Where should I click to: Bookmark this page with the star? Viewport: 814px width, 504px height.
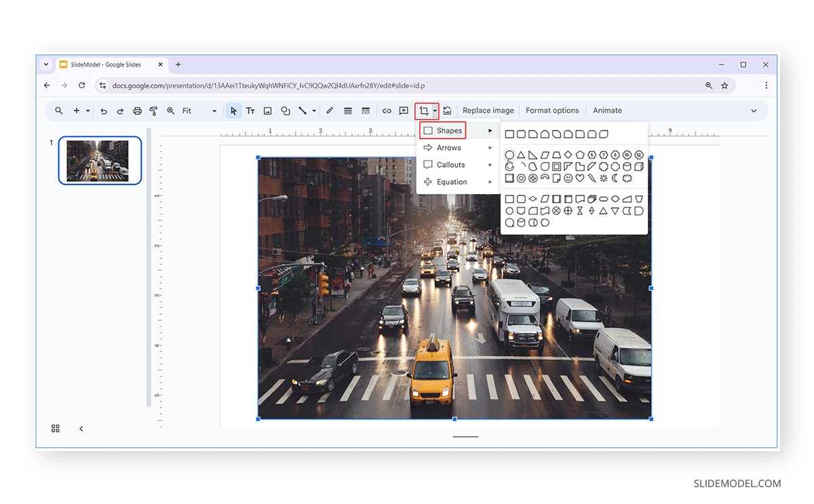tap(724, 85)
